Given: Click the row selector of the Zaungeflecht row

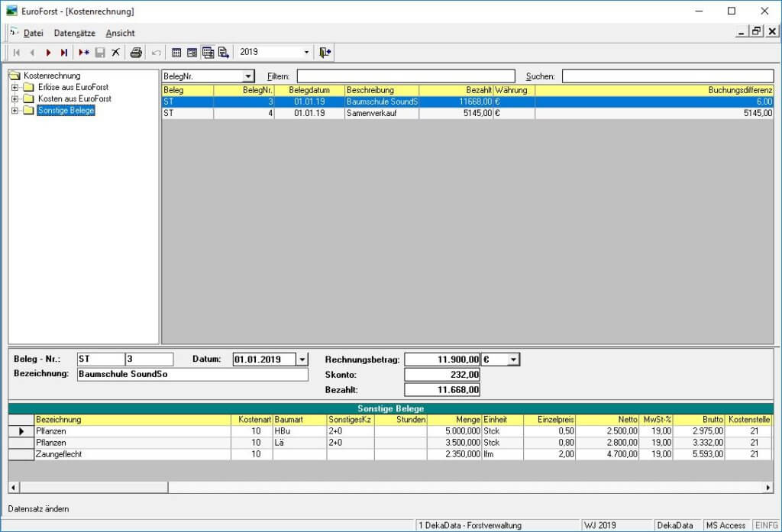Looking at the screenshot, I should tap(21, 454).
